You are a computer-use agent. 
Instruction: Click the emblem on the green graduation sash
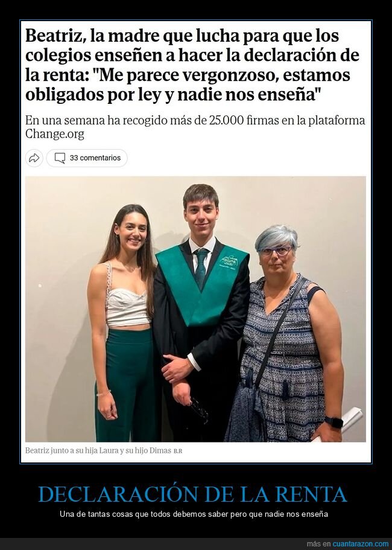tap(229, 261)
